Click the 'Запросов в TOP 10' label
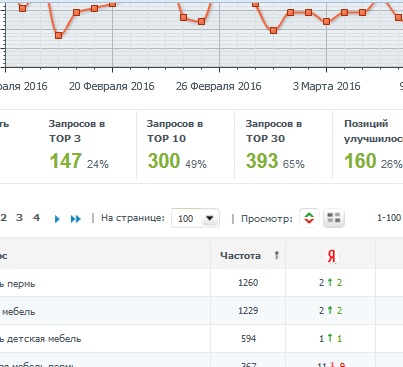This screenshot has height=367, width=403. [x=175, y=131]
